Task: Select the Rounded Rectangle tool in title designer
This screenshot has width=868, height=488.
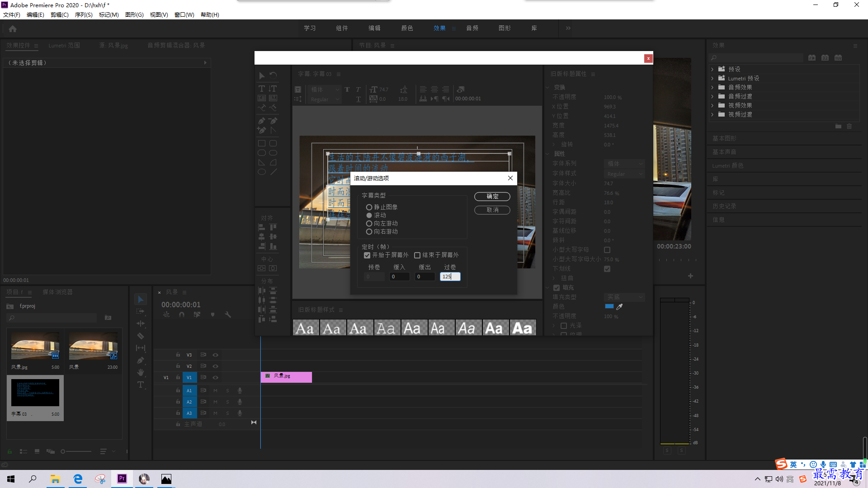Action: click(273, 143)
